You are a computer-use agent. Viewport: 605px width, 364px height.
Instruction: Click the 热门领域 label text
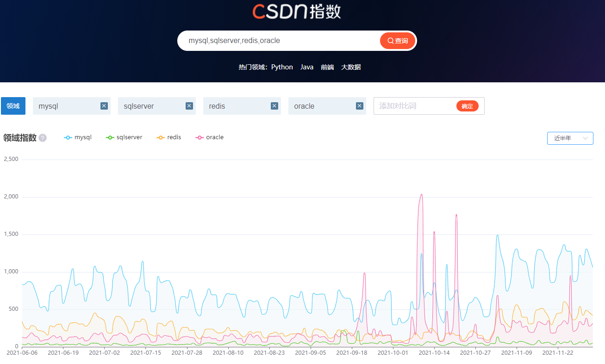coord(253,67)
